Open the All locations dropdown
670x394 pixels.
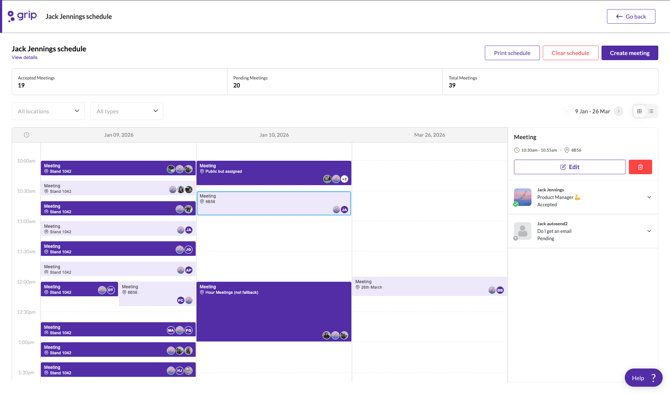[48, 111]
